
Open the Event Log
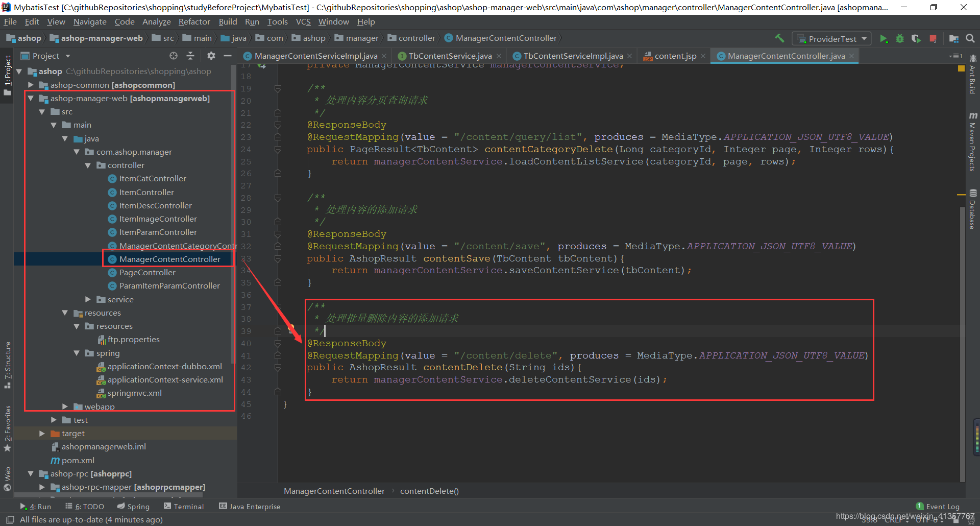pos(938,507)
